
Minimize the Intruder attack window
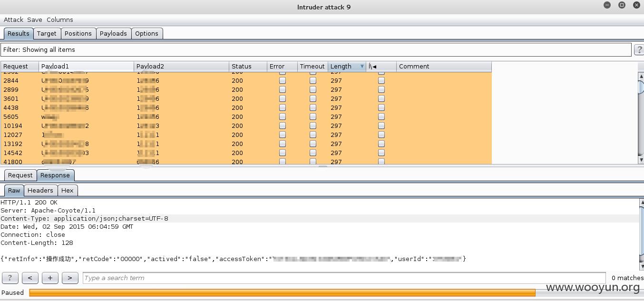[607, 5]
